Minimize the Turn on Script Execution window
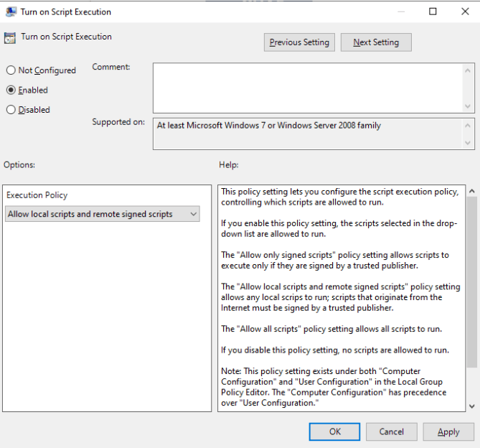Viewport: 480px width, 448px height. point(400,12)
